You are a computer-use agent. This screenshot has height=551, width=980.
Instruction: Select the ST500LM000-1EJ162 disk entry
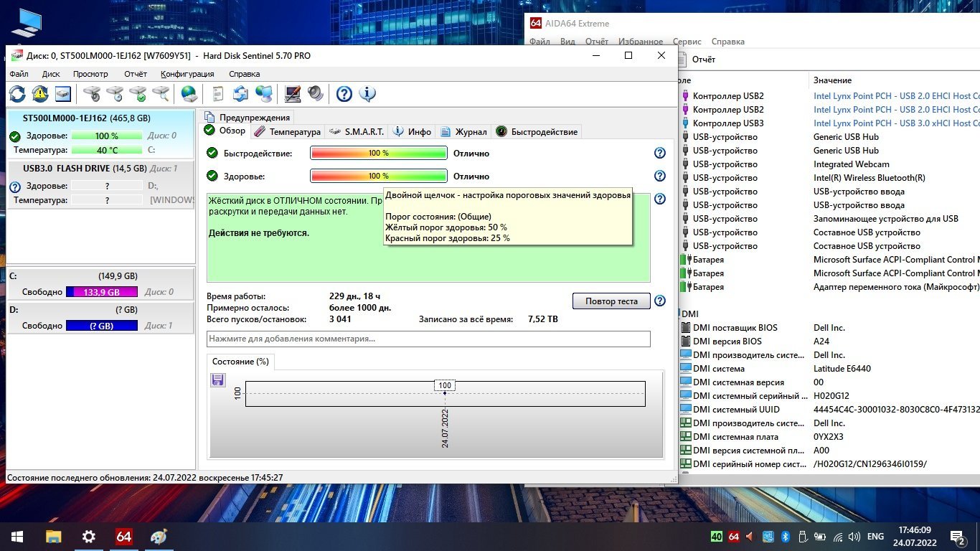tap(100, 134)
